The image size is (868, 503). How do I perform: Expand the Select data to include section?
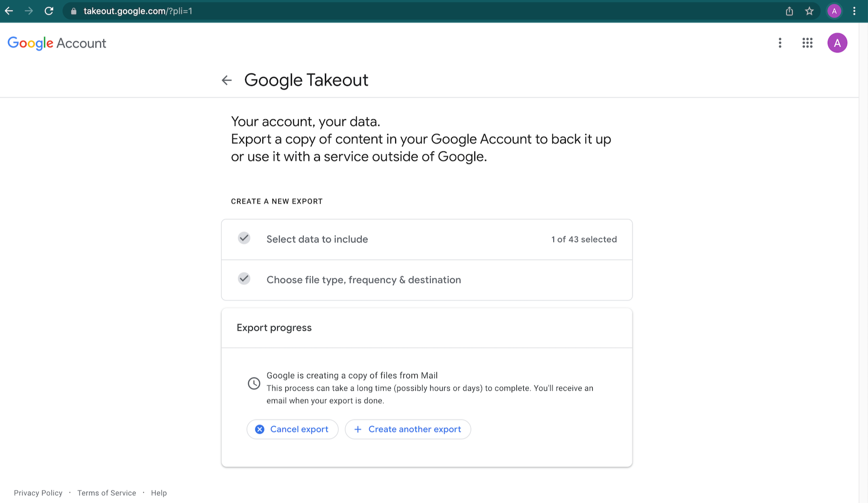pyautogui.click(x=317, y=239)
